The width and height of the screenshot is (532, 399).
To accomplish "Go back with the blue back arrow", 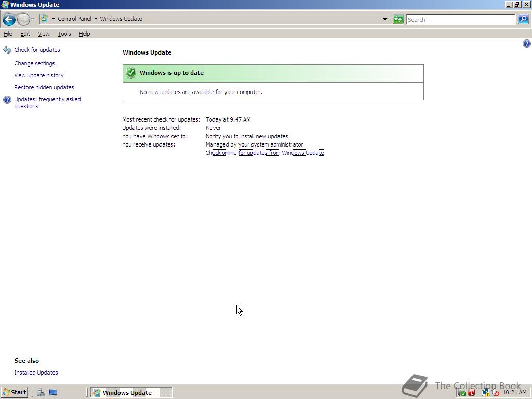I will pos(9,19).
